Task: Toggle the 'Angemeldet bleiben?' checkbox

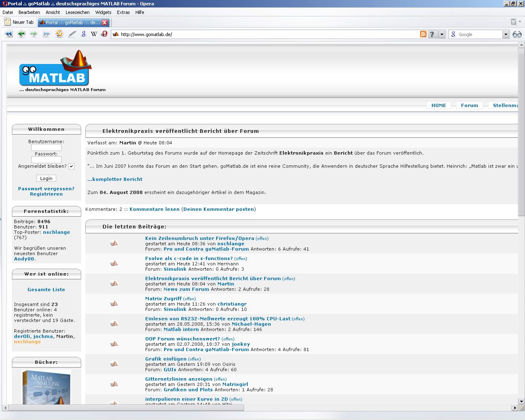Action: pos(71,167)
